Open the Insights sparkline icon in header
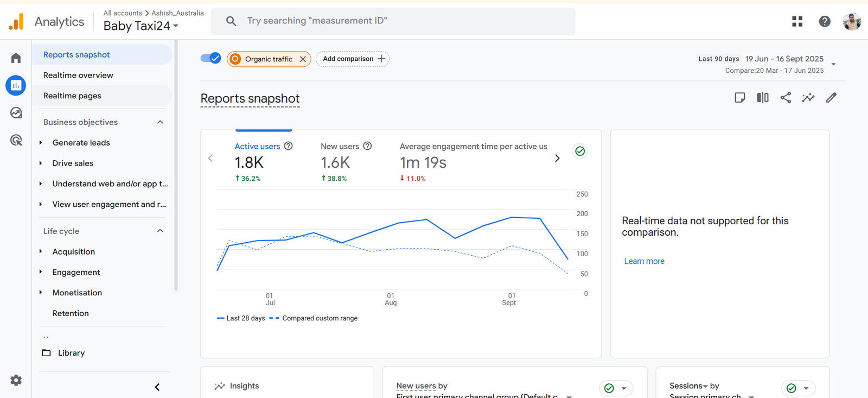Image resolution: width=868 pixels, height=398 pixels. [x=808, y=98]
